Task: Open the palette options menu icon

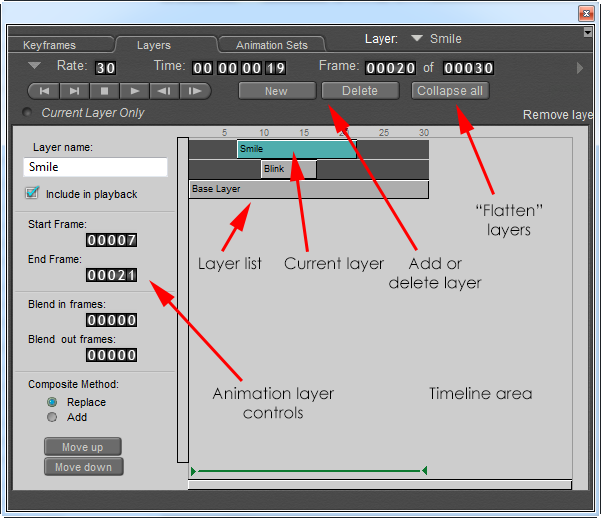Action: [588, 32]
